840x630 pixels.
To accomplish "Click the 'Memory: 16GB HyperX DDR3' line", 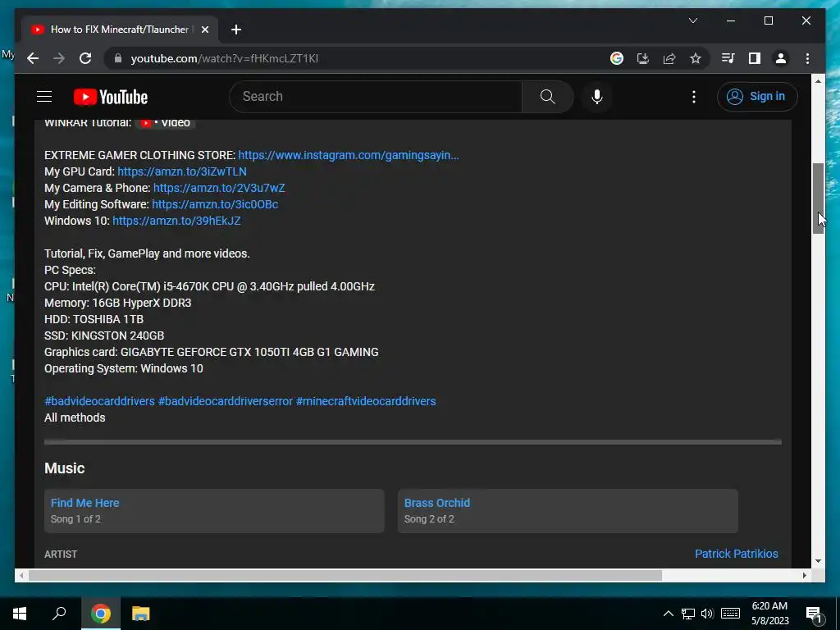I will point(118,303).
